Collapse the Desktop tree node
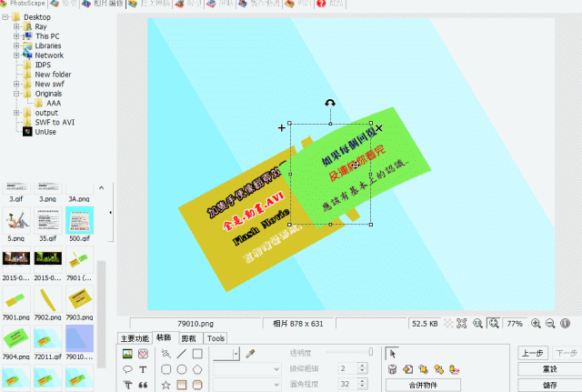 click(x=5, y=17)
